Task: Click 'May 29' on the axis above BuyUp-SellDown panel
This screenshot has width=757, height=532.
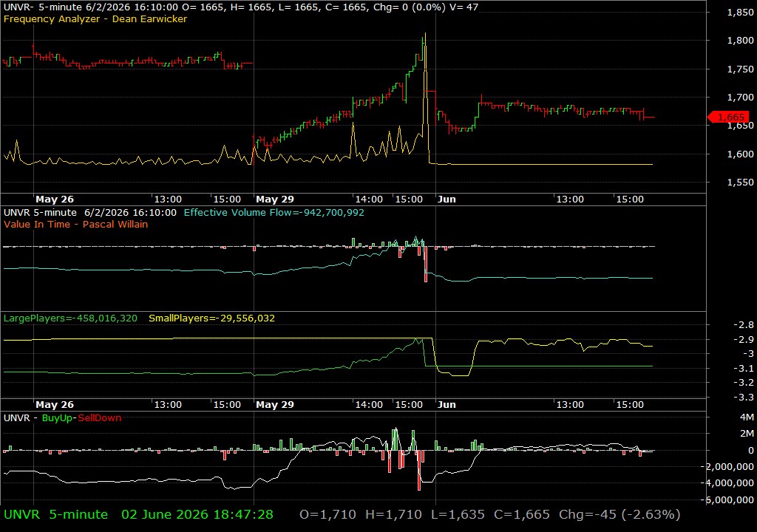Action: click(275, 405)
